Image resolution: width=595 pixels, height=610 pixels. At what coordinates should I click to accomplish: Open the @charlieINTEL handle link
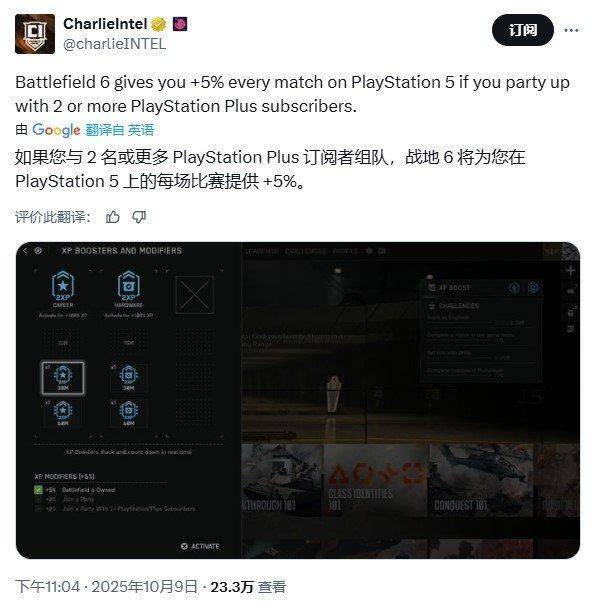click(114, 44)
